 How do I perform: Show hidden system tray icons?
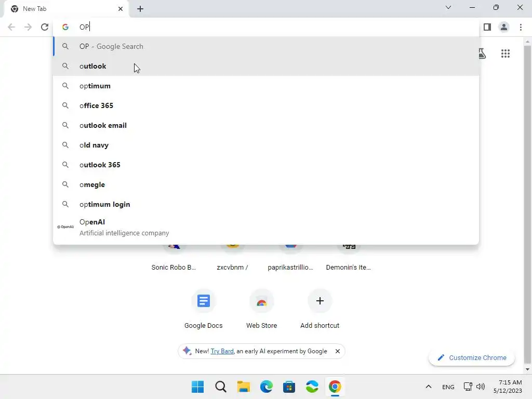[429, 387]
